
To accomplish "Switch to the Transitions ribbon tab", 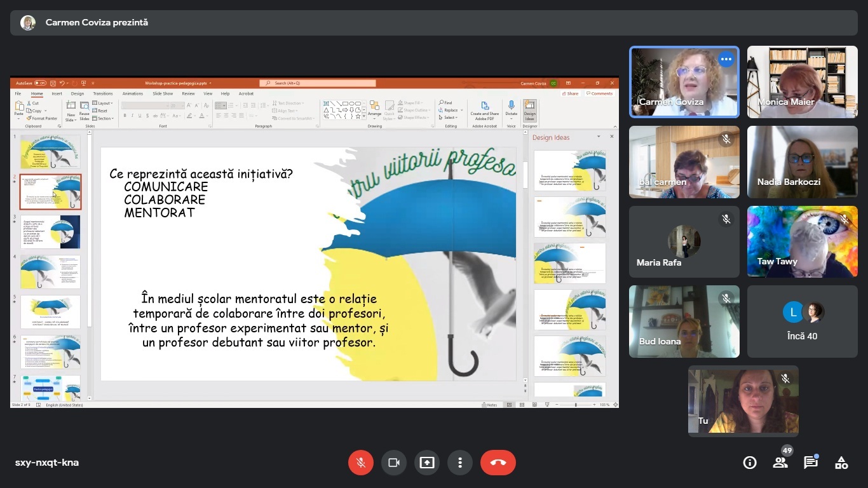I will (x=102, y=93).
